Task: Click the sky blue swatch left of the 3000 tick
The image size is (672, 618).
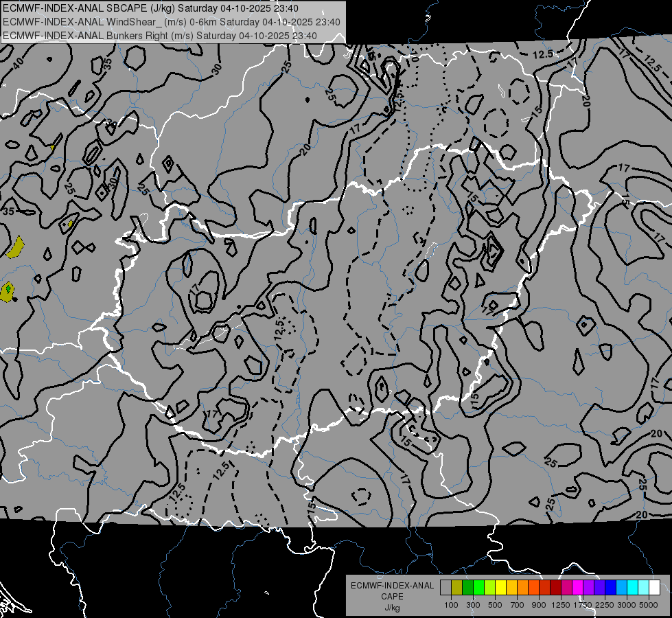Action: point(621,588)
